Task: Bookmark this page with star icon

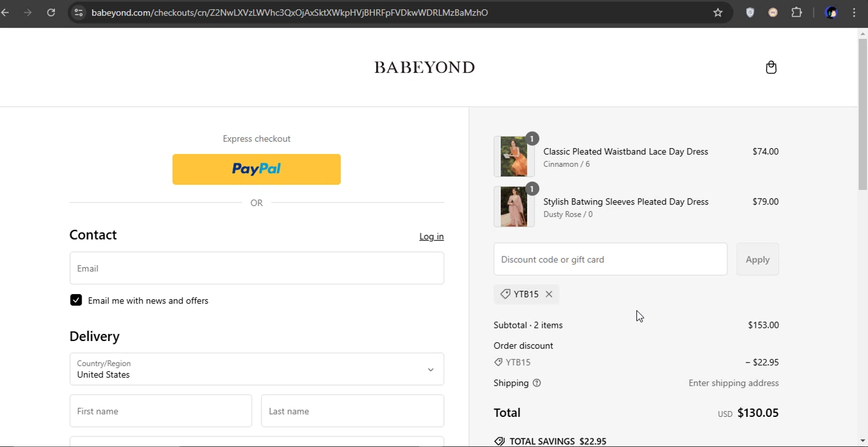Action: (718, 12)
